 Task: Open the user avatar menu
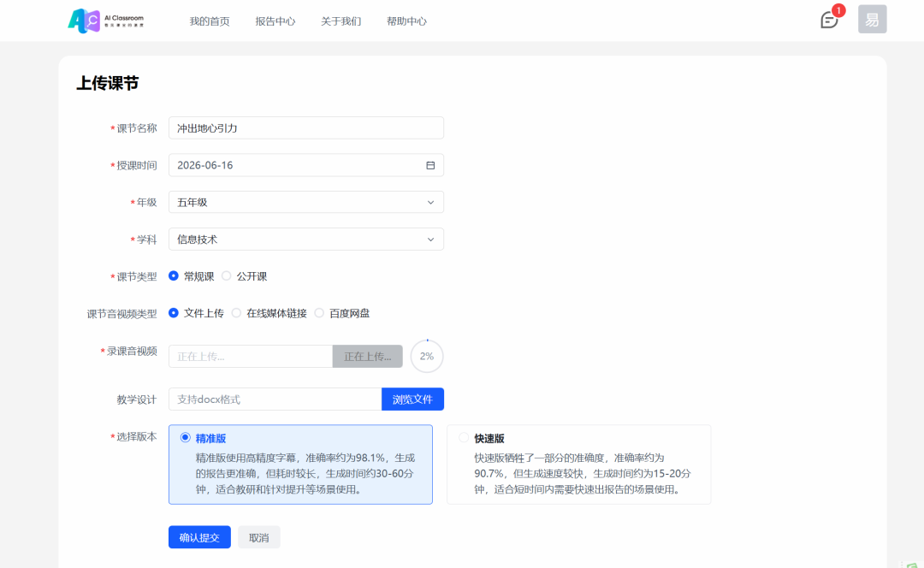872,20
